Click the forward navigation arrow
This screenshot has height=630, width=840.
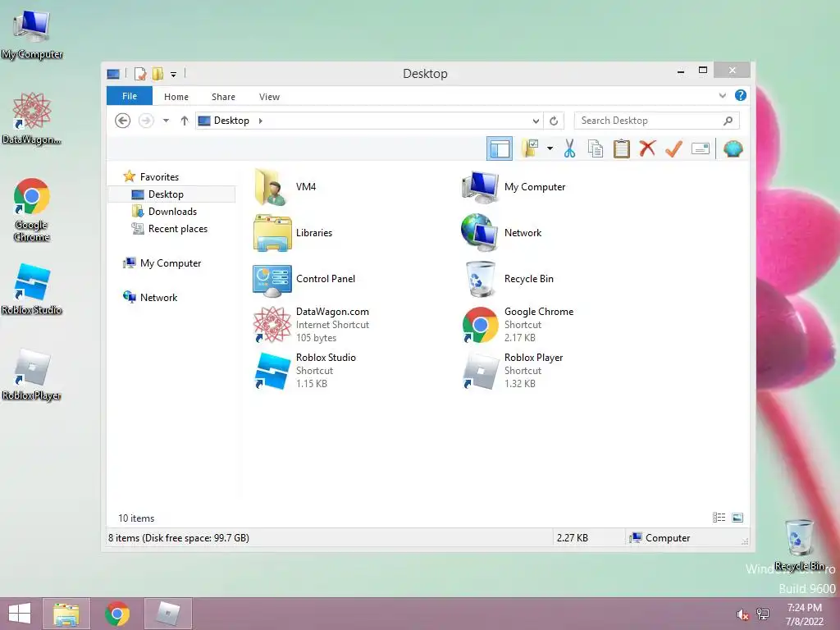pyautogui.click(x=146, y=121)
